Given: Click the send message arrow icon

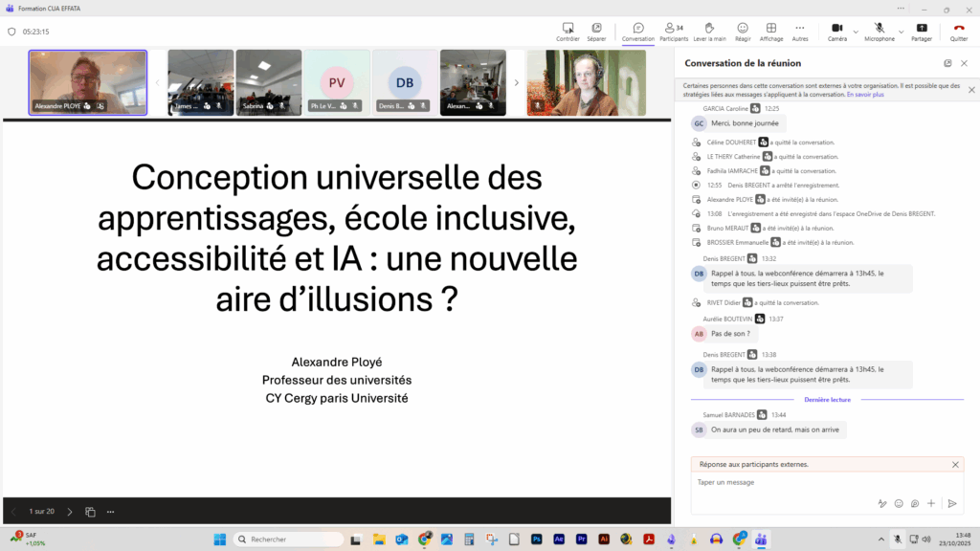Looking at the screenshot, I should click(x=951, y=503).
